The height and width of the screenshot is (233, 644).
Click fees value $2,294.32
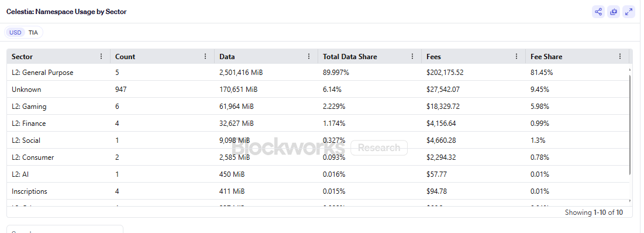441,157
